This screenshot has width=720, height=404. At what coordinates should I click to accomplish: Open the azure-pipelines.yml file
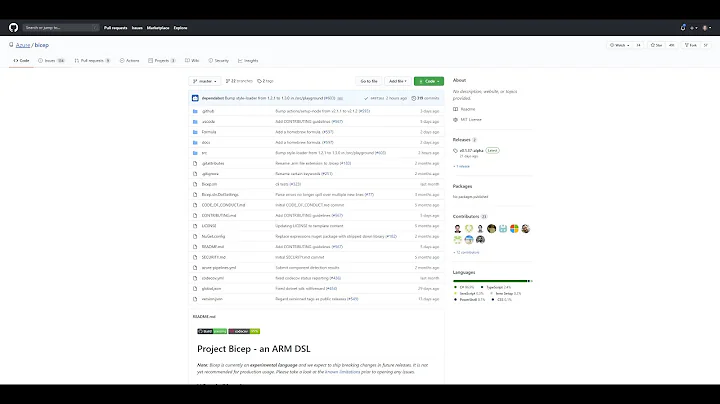coord(219,268)
